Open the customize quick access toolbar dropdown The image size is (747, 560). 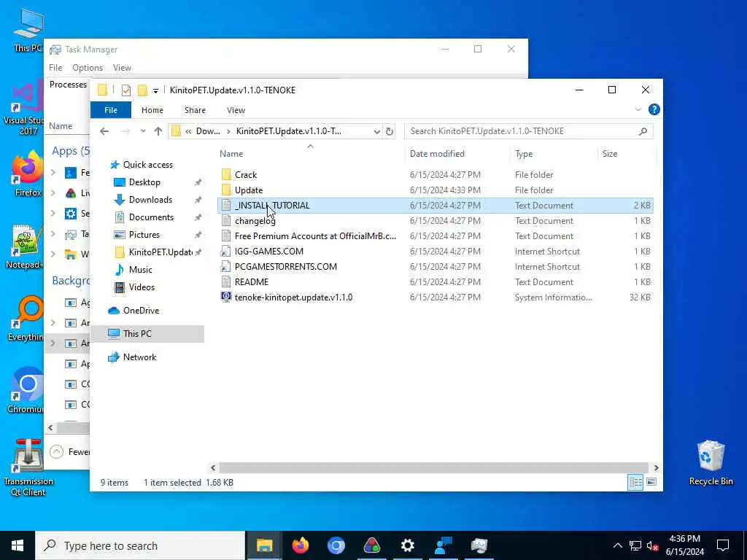point(155,90)
